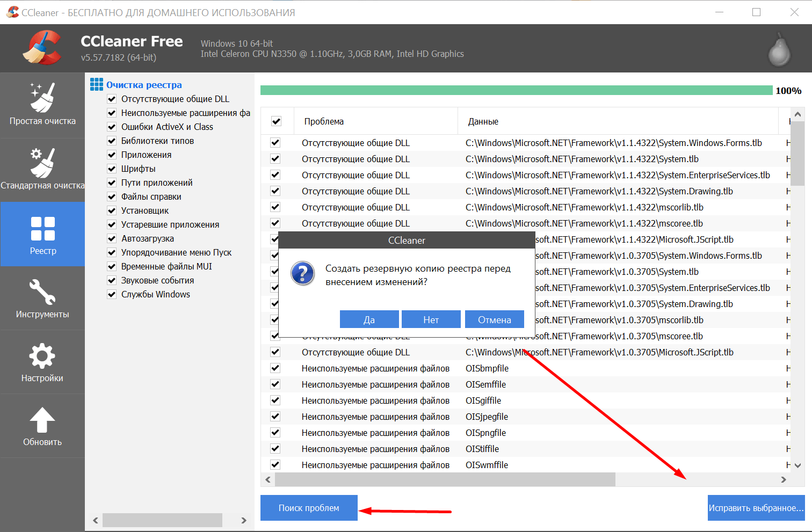
Task: Click the Обновить arrow icon
Action: point(42,420)
